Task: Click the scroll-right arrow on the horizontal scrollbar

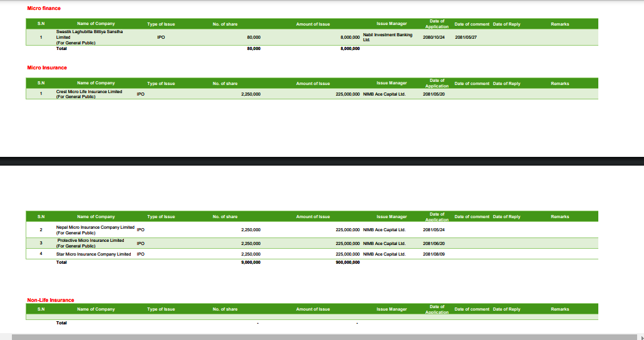Action: pyautogui.click(x=640, y=337)
